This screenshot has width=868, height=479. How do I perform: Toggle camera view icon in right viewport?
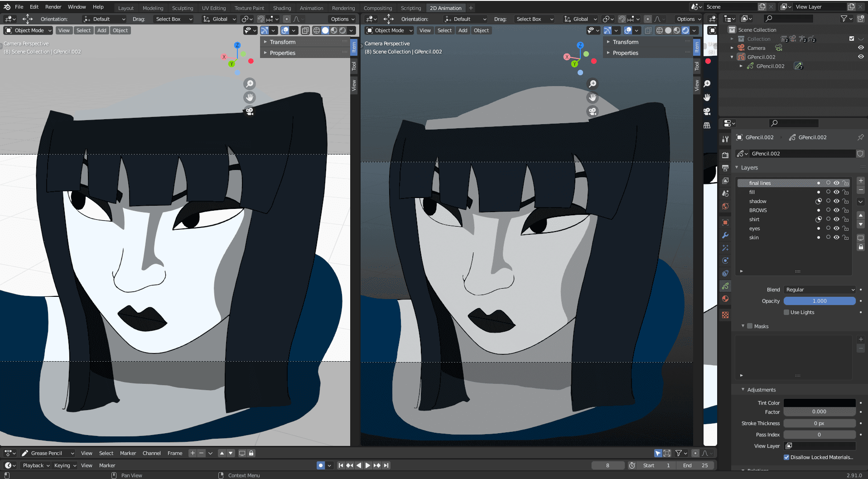pos(593,111)
